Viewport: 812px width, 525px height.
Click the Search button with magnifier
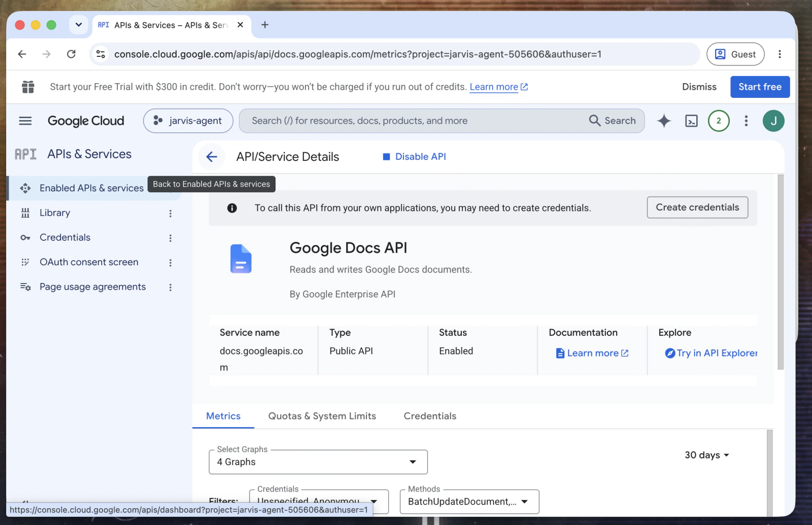click(613, 121)
